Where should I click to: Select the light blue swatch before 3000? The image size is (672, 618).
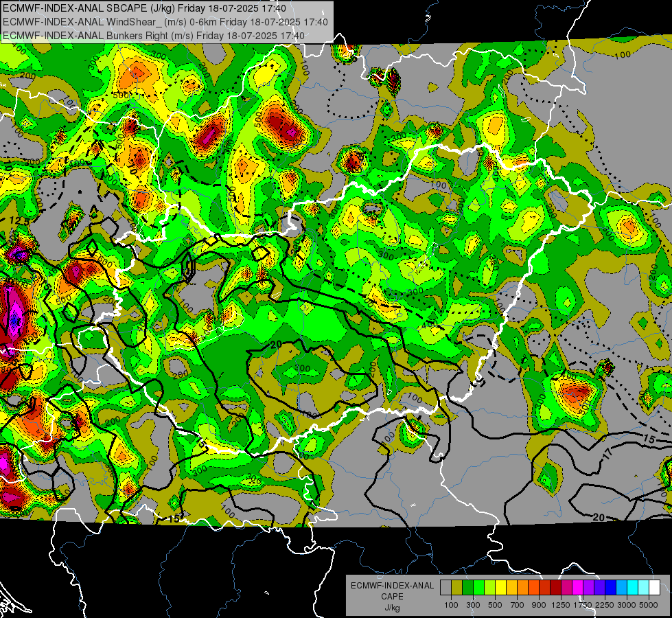pos(621,588)
